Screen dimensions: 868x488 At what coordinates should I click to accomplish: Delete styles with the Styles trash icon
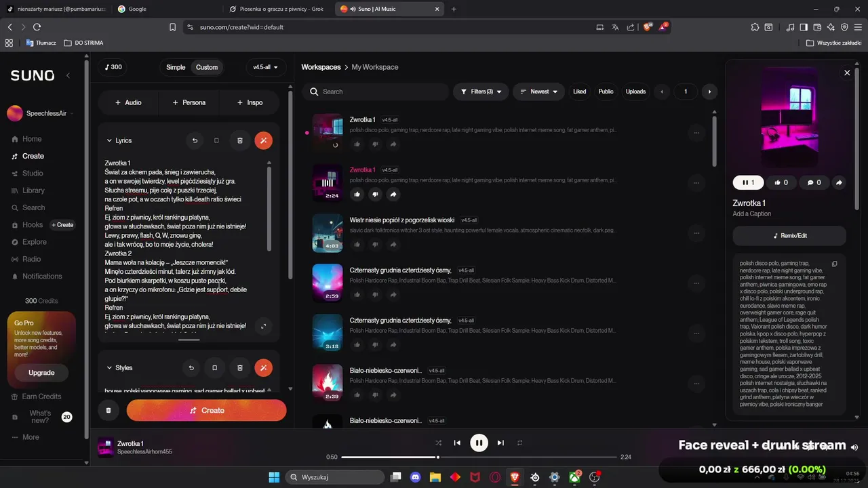coord(240,367)
